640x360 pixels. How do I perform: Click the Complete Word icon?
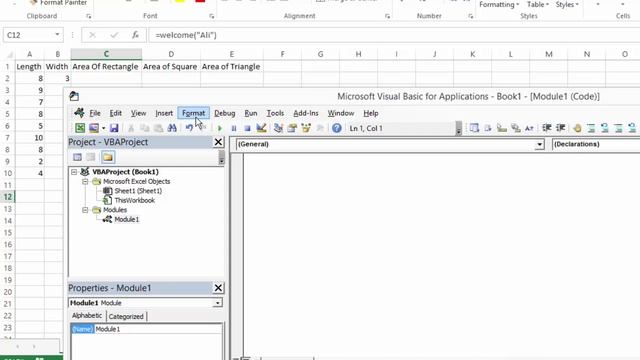coord(529,128)
